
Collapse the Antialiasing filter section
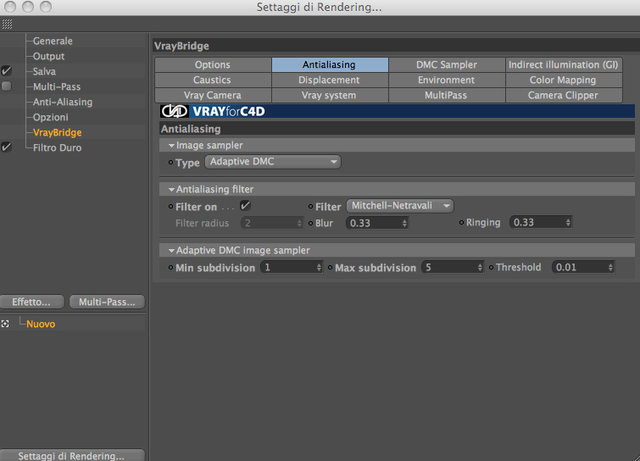click(x=171, y=189)
